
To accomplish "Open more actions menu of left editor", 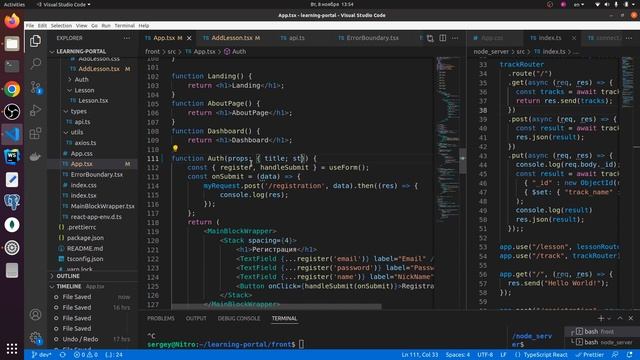I will [455, 38].
